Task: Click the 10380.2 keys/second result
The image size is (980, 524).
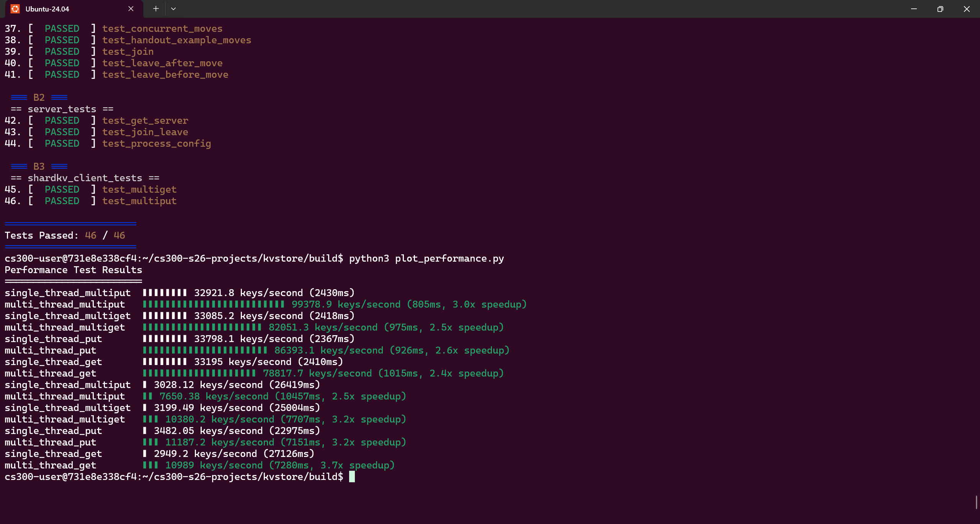Action: tap(220, 419)
